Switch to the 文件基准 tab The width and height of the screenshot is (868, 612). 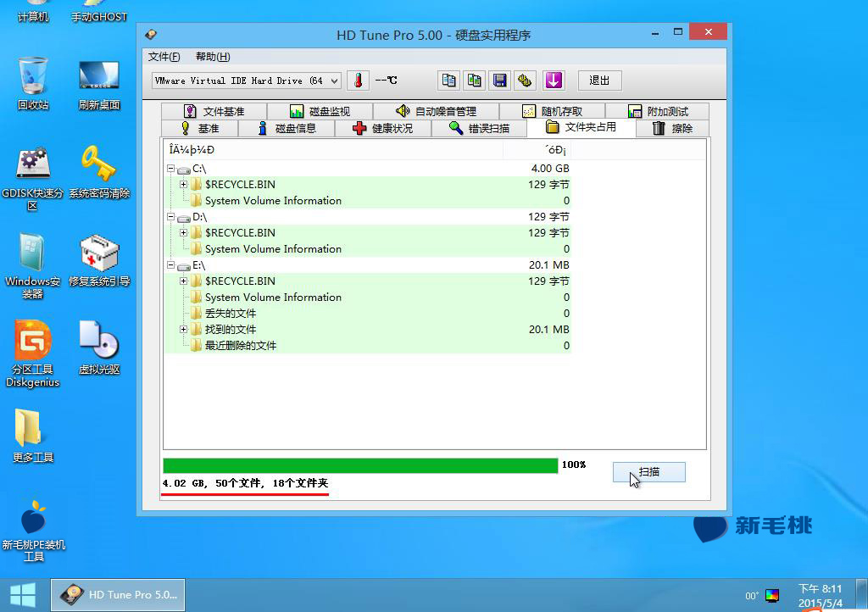[214, 111]
